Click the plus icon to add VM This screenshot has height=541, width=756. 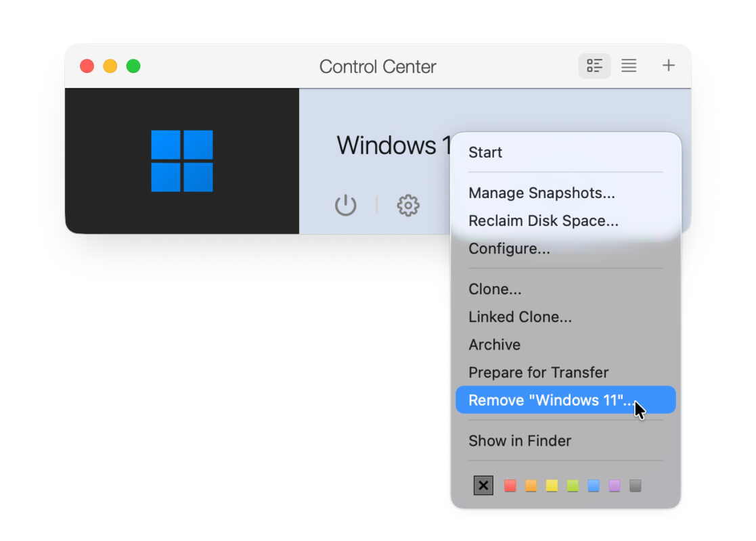(x=668, y=66)
